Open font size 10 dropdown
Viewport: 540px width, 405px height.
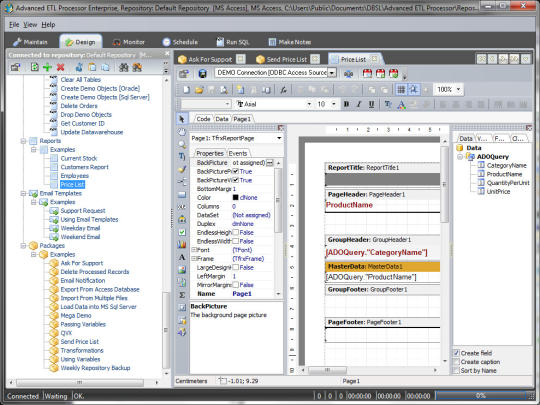pos(333,104)
